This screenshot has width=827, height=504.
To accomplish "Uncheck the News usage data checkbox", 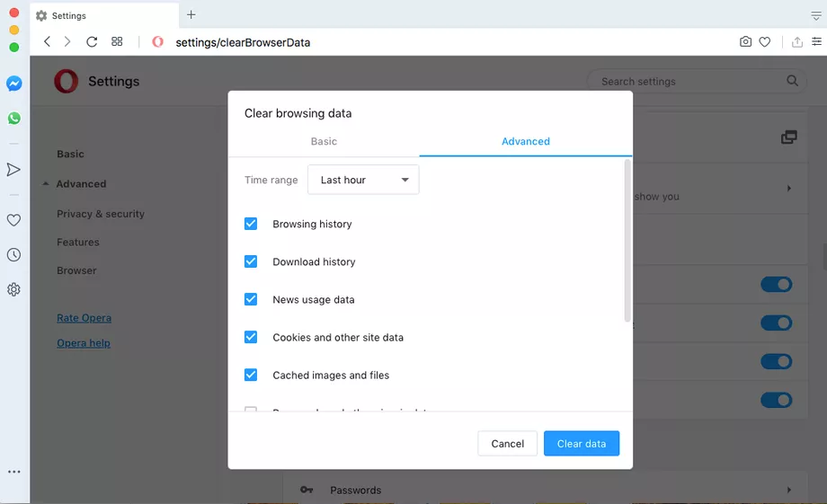I will [x=251, y=299].
